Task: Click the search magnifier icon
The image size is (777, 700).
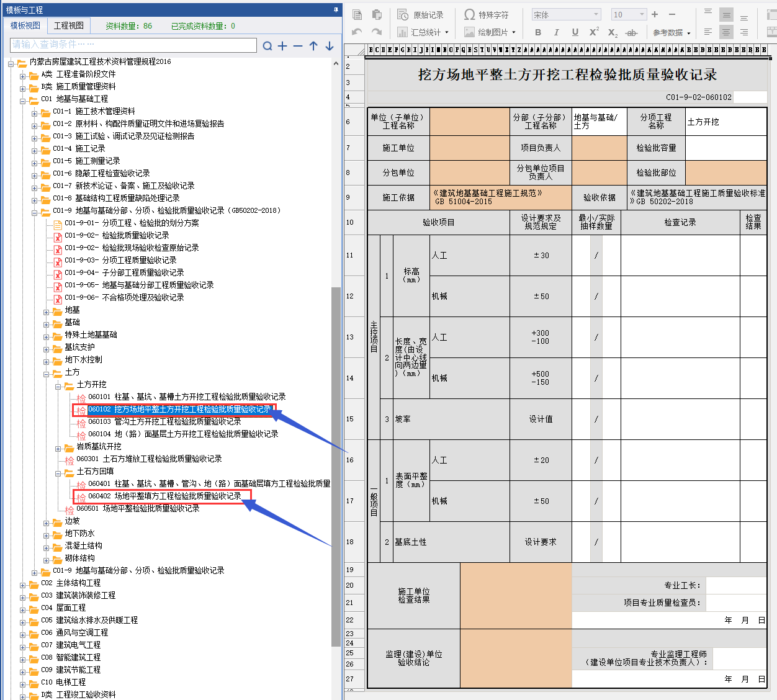Action: [x=267, y=46]
